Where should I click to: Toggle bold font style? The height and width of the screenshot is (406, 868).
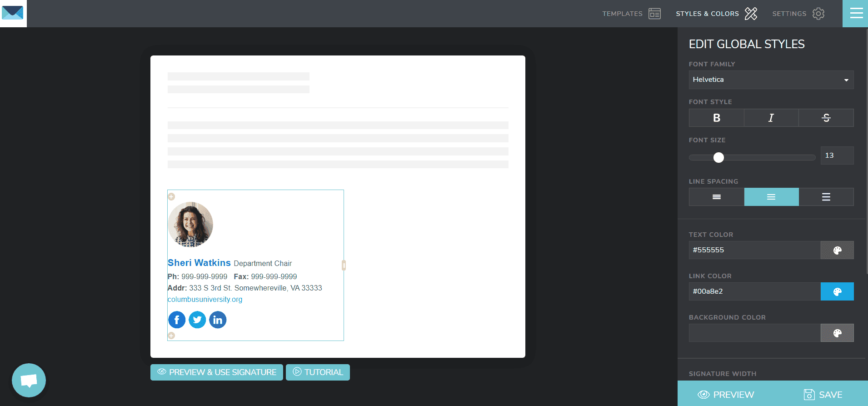coord(716,118)
